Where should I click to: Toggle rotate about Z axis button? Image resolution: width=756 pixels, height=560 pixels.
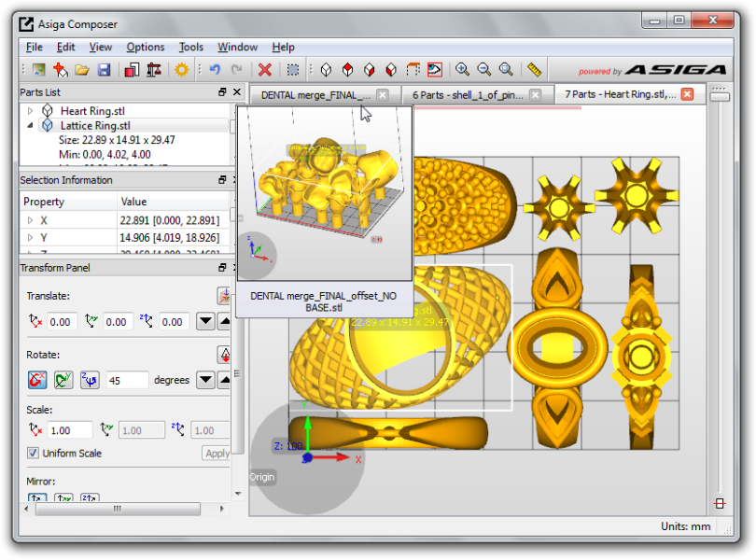(x=91, y=380)
